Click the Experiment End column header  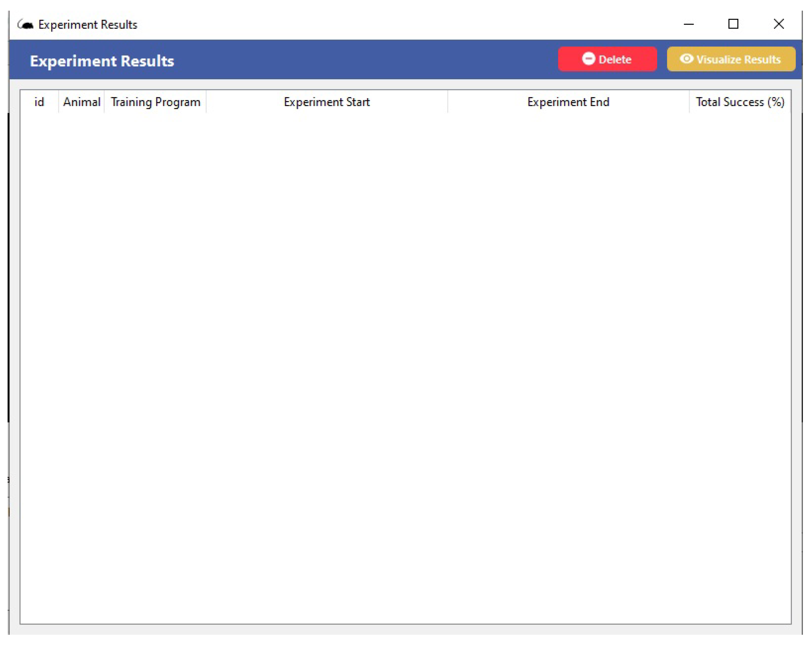click(568, 102)
